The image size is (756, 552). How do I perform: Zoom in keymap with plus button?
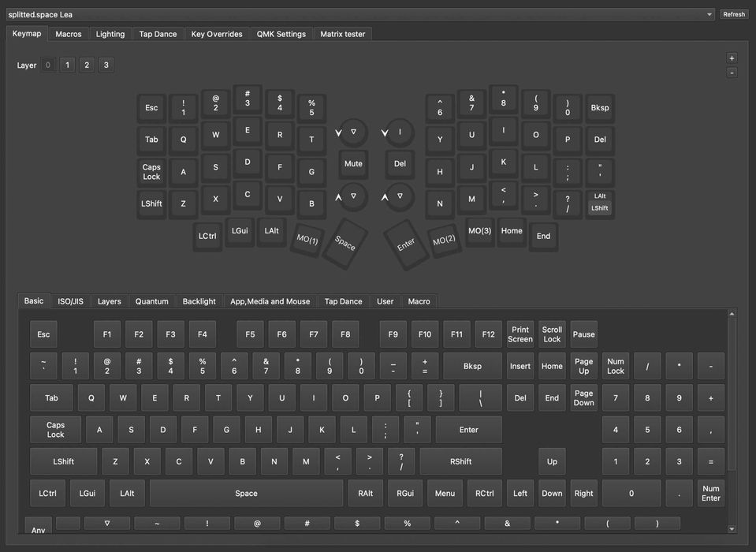click(732, 58)
